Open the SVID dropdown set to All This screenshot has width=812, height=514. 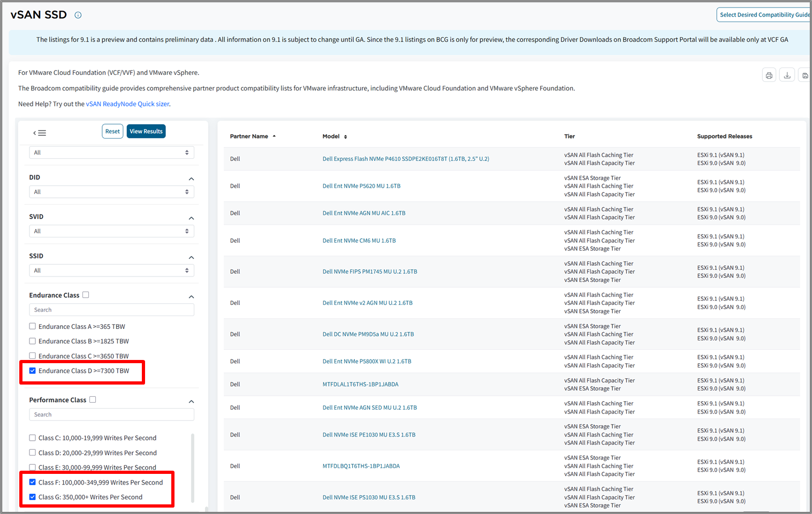click(x=111, y=231)
